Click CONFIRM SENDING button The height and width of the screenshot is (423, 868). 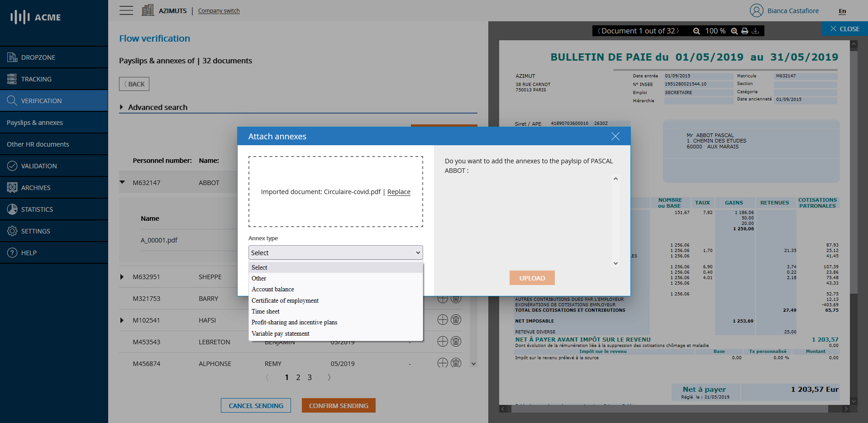(339, 406)
